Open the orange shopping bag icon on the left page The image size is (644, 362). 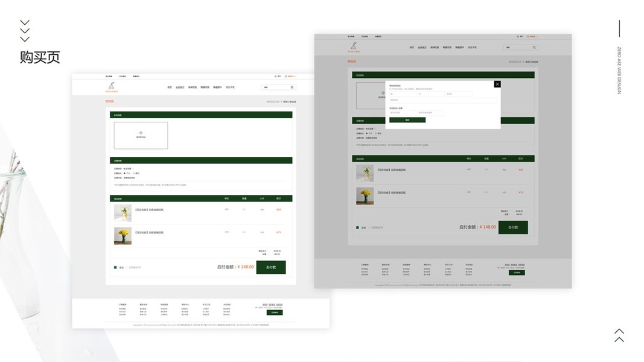[x=285, y=77]
